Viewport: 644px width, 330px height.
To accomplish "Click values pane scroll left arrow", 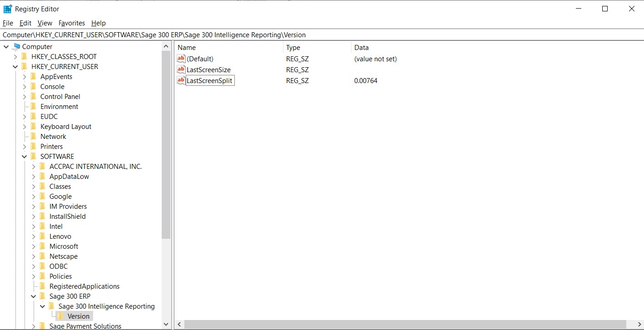I will tap(179, 324).
